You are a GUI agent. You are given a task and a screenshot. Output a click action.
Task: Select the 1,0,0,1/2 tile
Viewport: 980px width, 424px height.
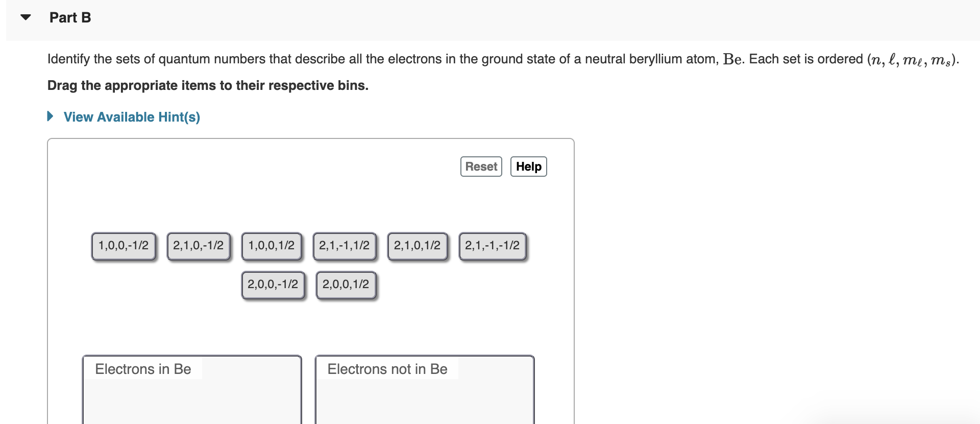[x=271, y=245]
